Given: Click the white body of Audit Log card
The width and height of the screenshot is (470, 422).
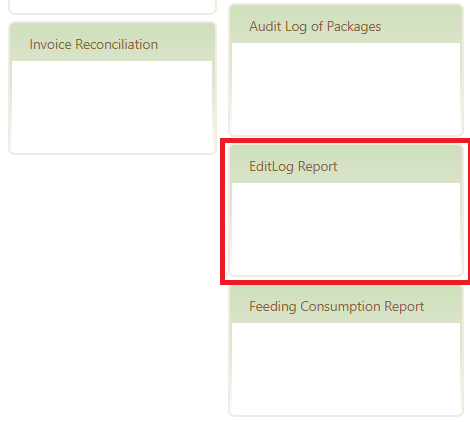Looking at the screenshot, I should click(x=346, y=88).
